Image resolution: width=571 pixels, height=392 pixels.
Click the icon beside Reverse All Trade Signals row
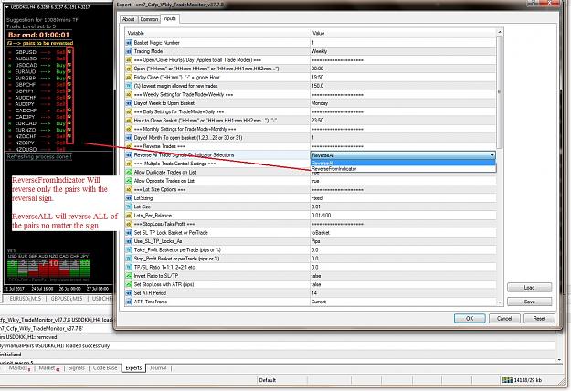[x=129, y=154]
